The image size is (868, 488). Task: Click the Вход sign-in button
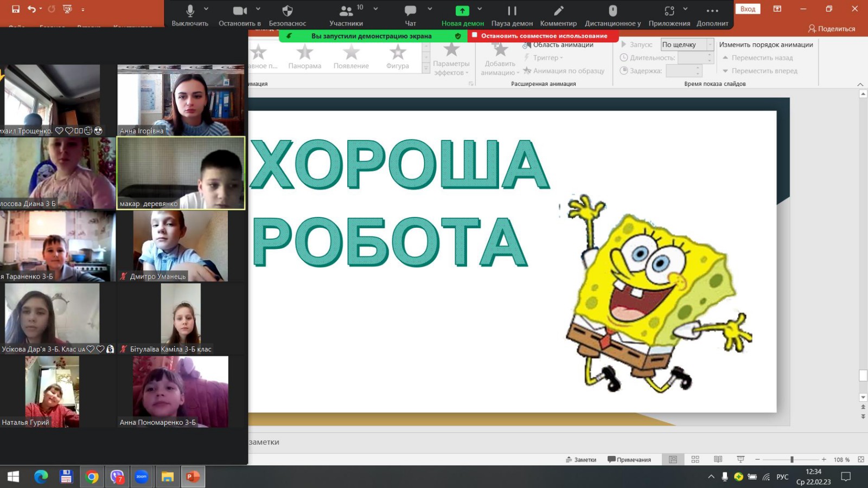pos(748,9)
